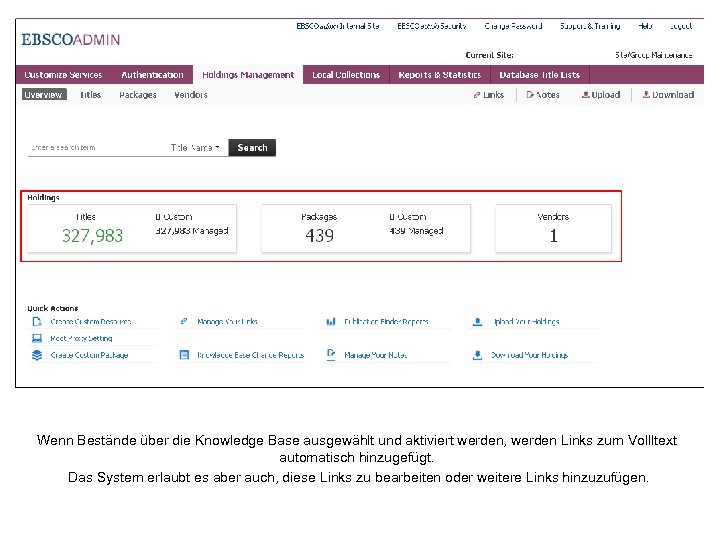The height and width of the screenshot is (540, 720).
Task: Click the Download Your Holdings icon
Action: pyautogui.click(x=478, y=355)
